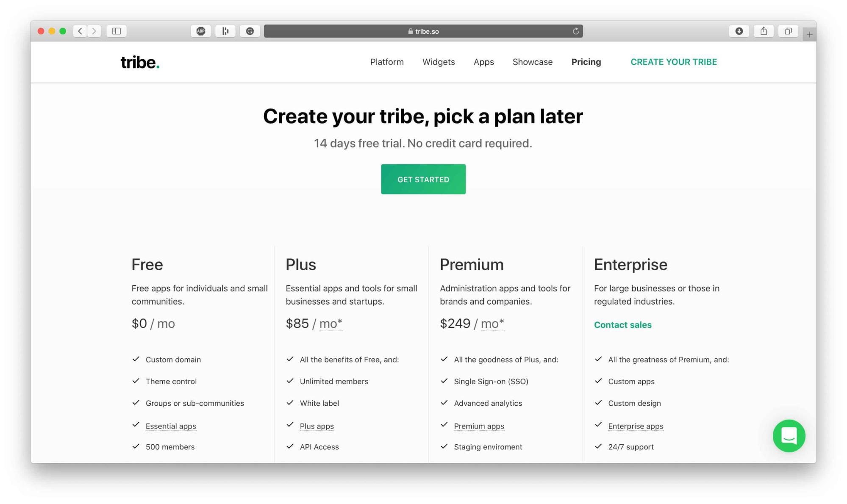Click the Grammarly extension icon in toolbar
Viewport: 847px width, 504px height.
click(x=250, y=31)
